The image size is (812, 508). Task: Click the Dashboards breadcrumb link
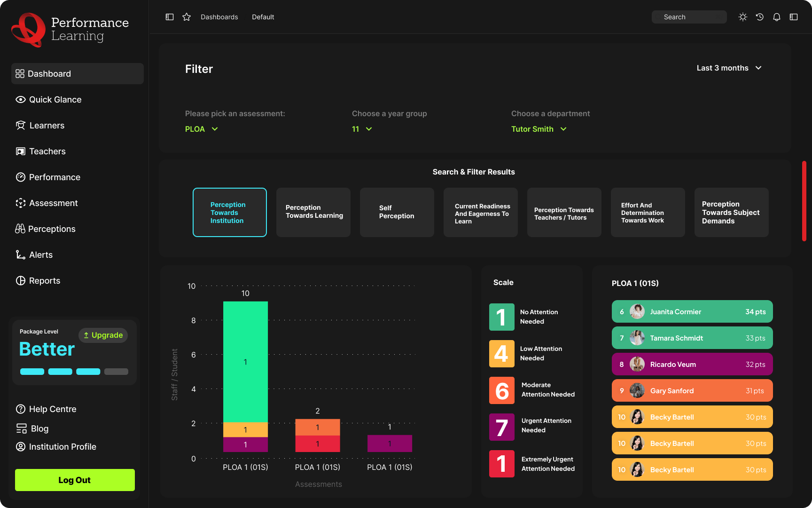[219, 17]
